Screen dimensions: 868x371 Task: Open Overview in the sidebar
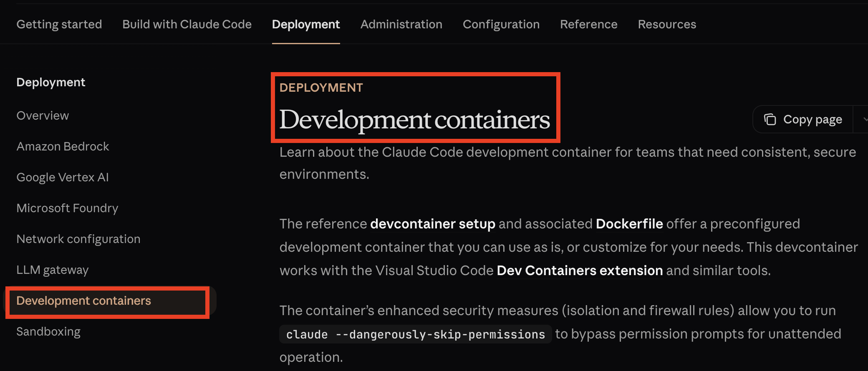[x=43, y=115]
